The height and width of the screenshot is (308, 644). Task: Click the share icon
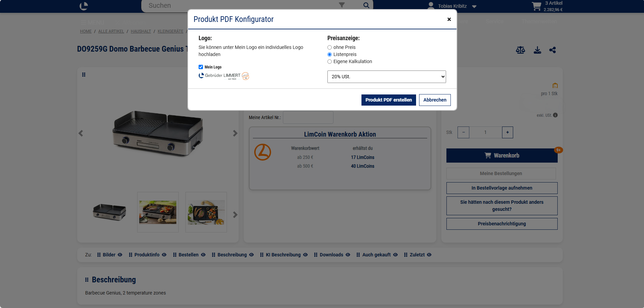tap(552, 50)
